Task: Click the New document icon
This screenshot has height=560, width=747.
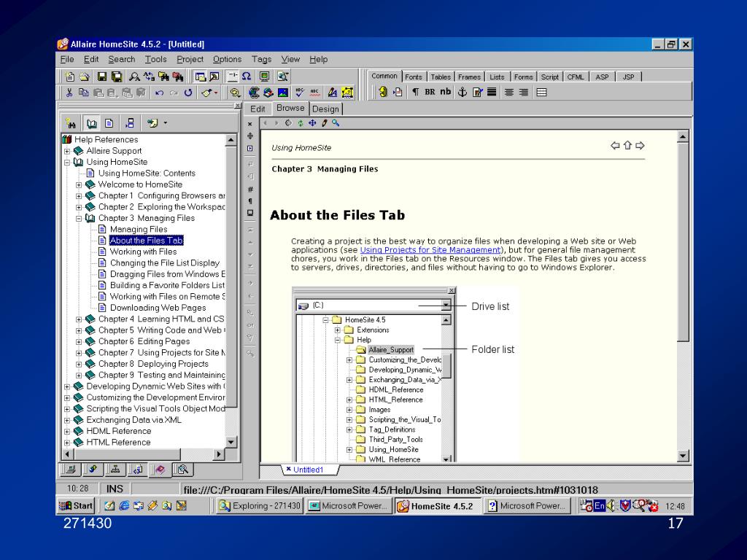Action: (70, 76)
